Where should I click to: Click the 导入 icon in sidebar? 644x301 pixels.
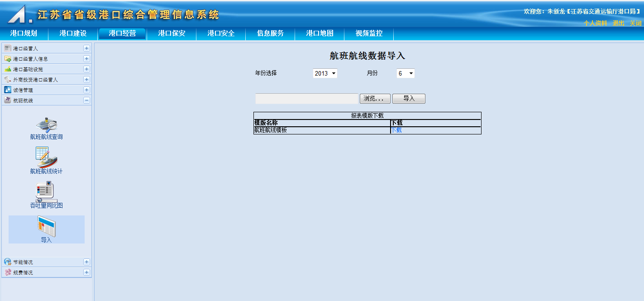(46, 227)
